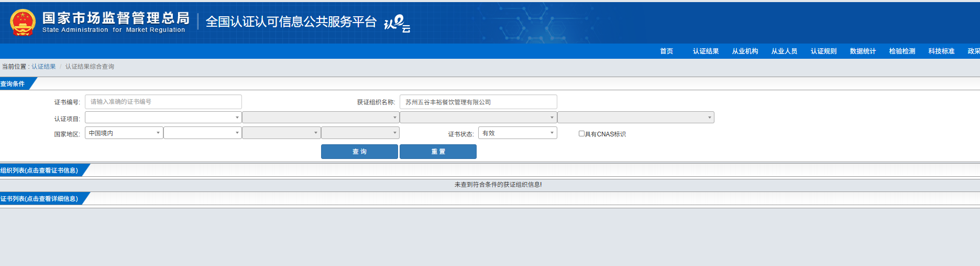Open the second 认证项目 dropdown

321,118
